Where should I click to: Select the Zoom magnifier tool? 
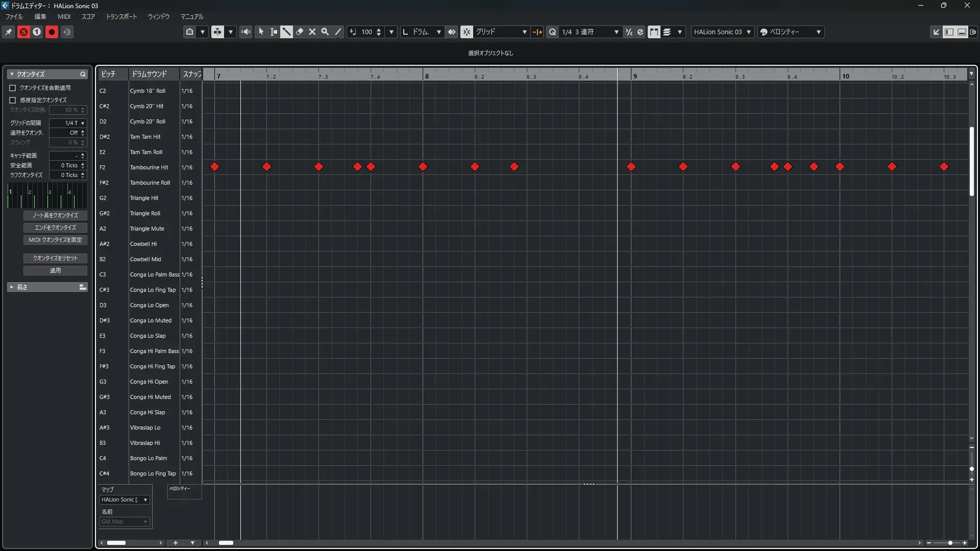point(325,32)
